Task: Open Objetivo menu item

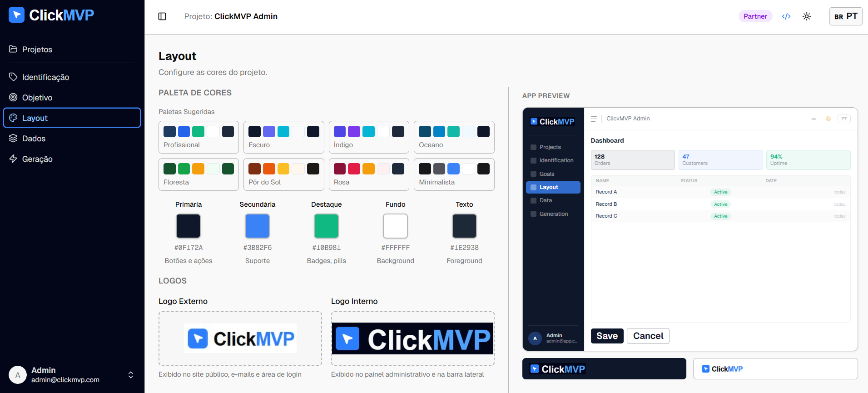Action: (72, 98)
